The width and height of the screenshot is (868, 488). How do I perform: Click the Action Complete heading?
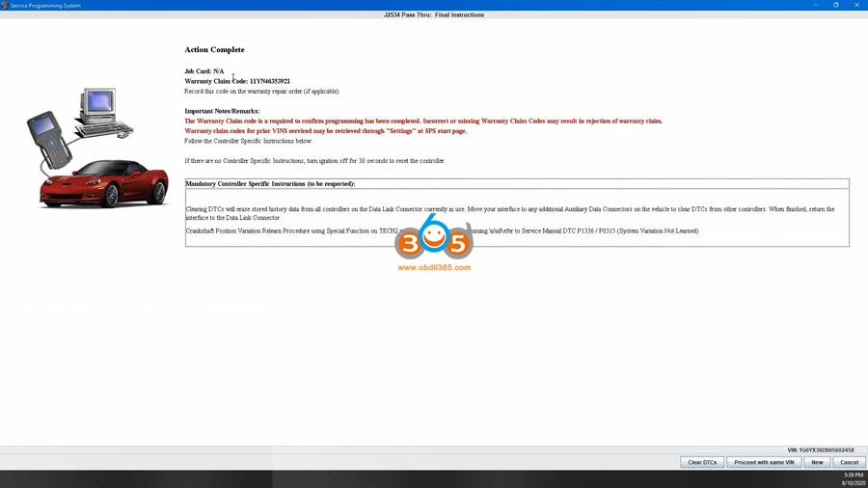[x=214, y=50]
